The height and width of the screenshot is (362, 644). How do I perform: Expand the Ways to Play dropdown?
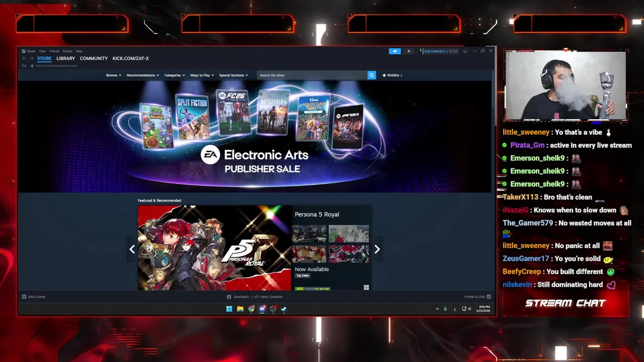202,75
